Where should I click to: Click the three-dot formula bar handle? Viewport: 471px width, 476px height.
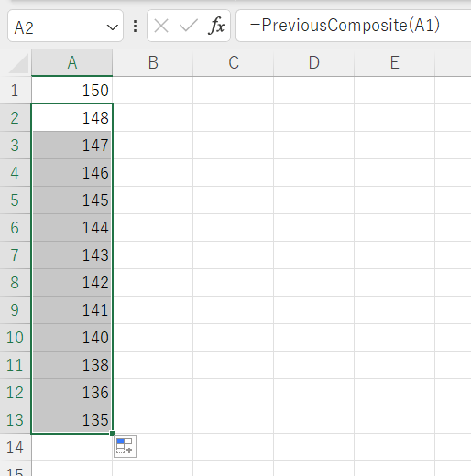point(135,26)
